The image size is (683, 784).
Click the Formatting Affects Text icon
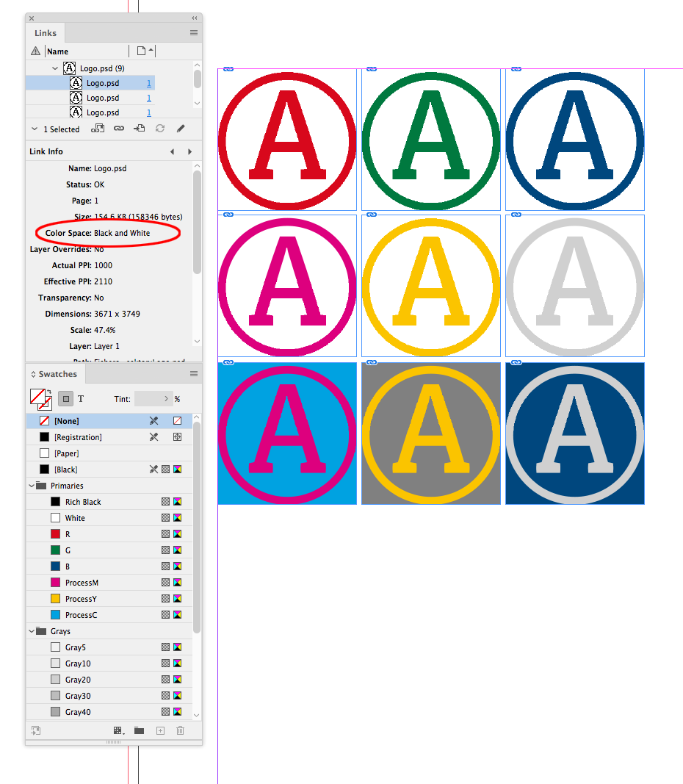(x=81, y=398)
